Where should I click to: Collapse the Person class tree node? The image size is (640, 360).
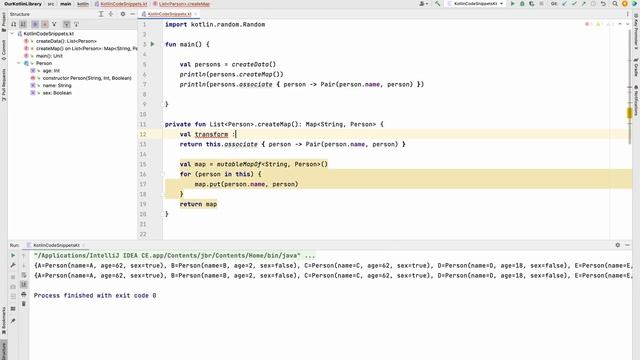pos(19,63)
